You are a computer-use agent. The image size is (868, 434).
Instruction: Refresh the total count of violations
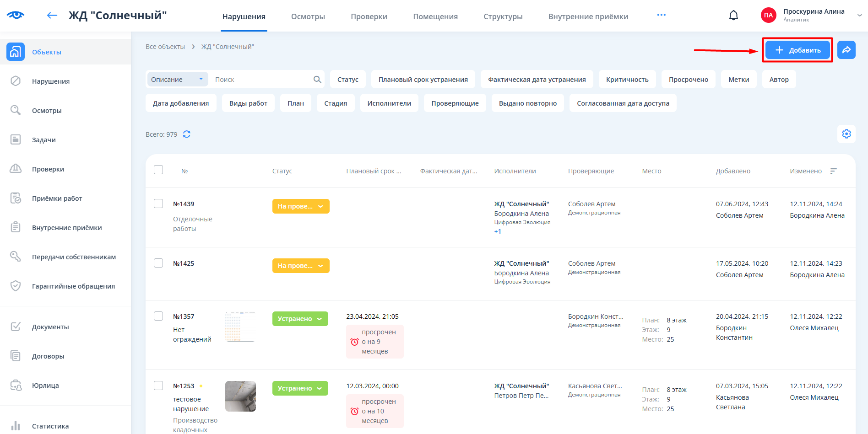[187, 134]
